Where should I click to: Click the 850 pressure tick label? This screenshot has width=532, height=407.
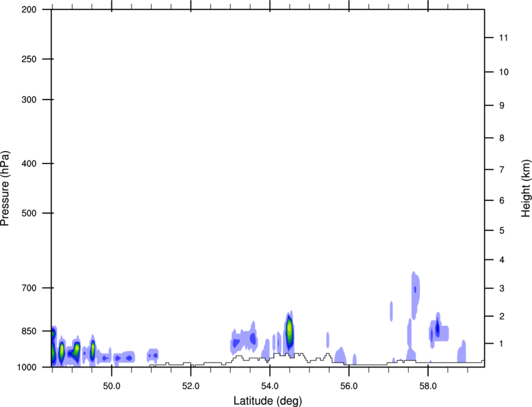click(x=29, y=331)
